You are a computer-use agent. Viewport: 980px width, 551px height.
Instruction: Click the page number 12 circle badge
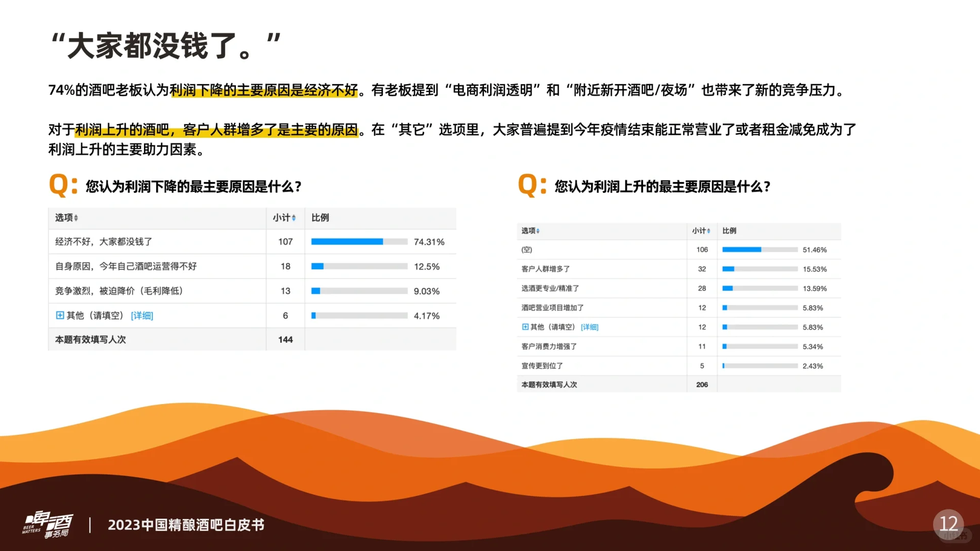(x=948, y=524)
